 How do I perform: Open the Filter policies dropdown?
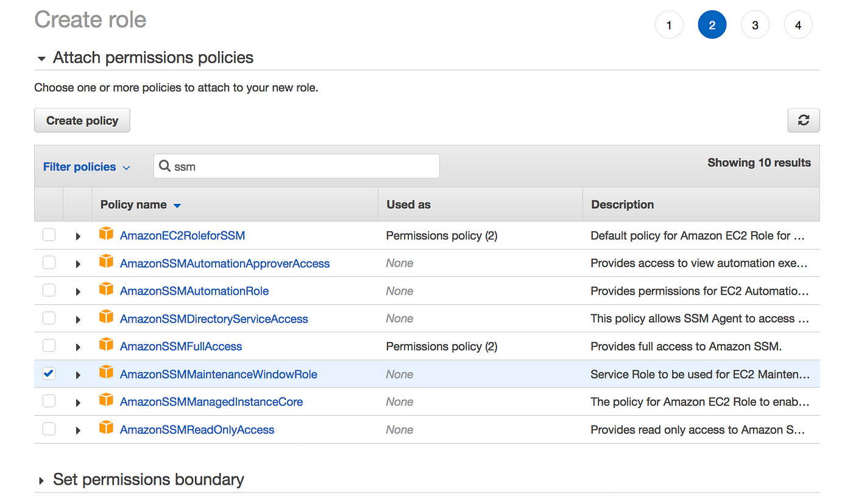tap(87, 167)
